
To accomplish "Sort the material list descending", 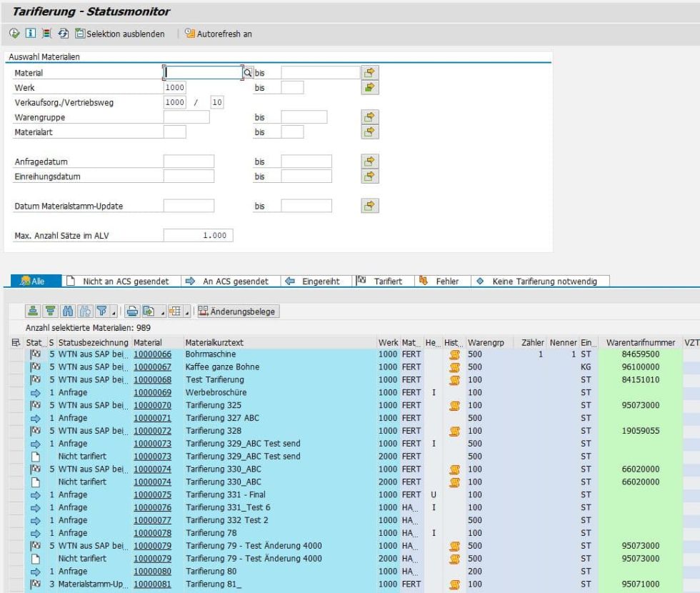I will (49, 311).
